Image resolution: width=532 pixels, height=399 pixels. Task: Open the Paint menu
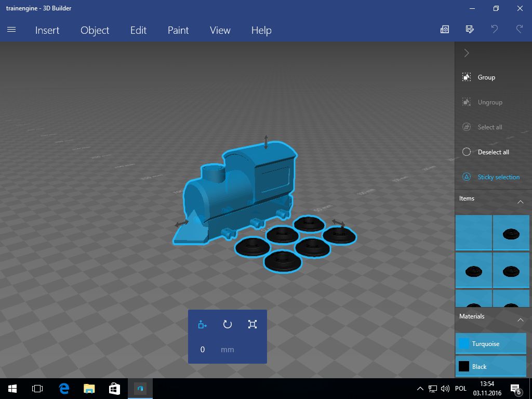point(178,30)
